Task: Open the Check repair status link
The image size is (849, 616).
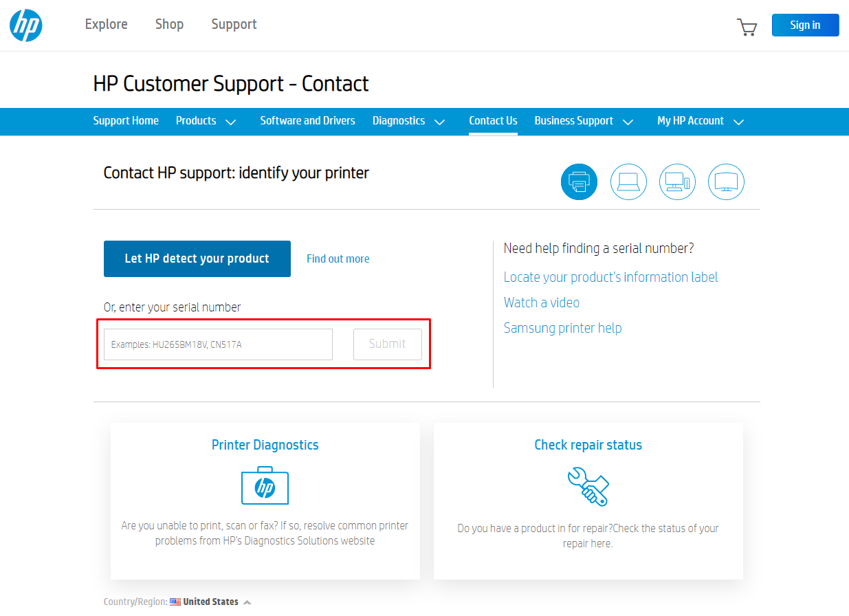Action: (x=588, y=445)
